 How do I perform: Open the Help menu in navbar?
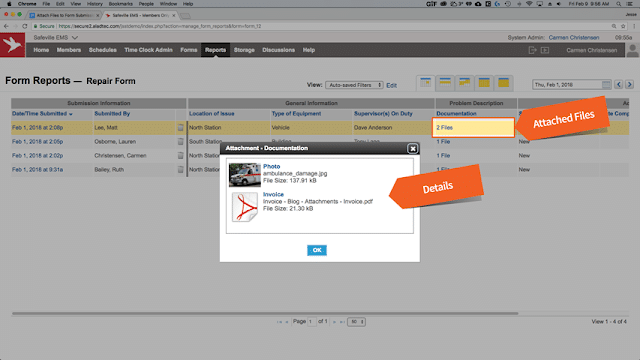[x=309, y=50]
